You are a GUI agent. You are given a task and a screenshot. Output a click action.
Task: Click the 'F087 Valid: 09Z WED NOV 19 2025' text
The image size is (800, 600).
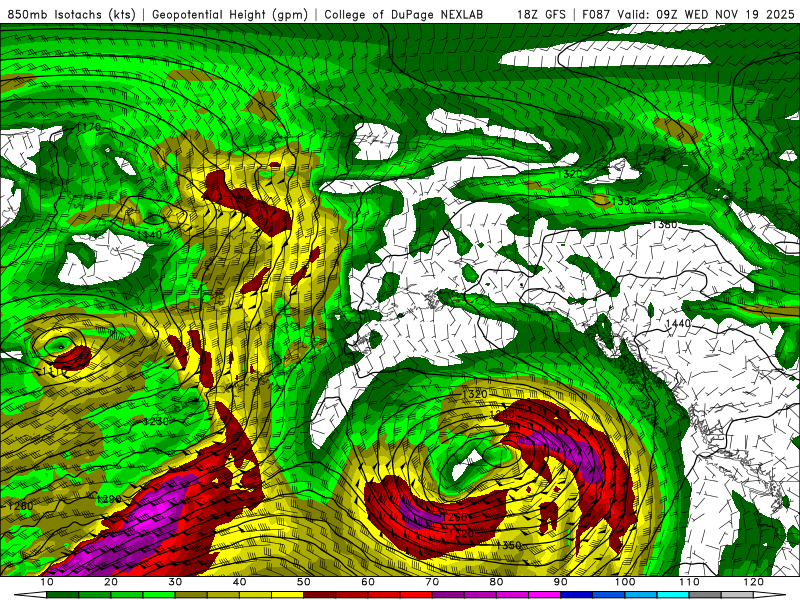coord(688,14)
